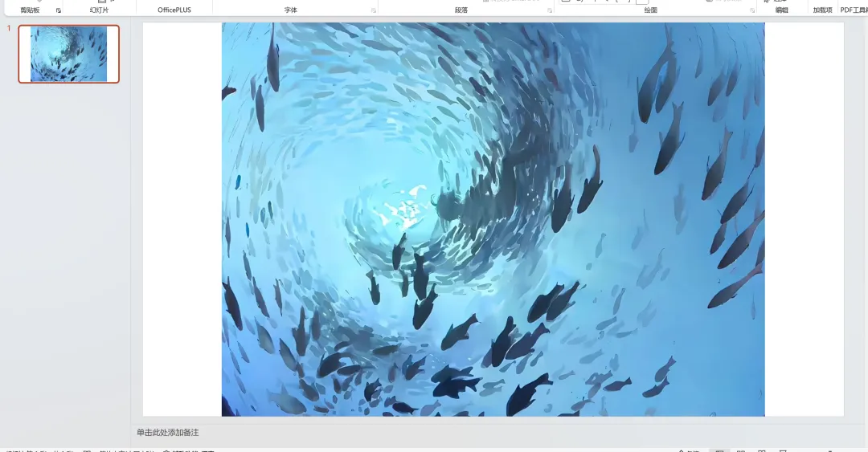Select the fish picture on the slide
This screenshot has width=868, height=452.
(x=493, y=220)
